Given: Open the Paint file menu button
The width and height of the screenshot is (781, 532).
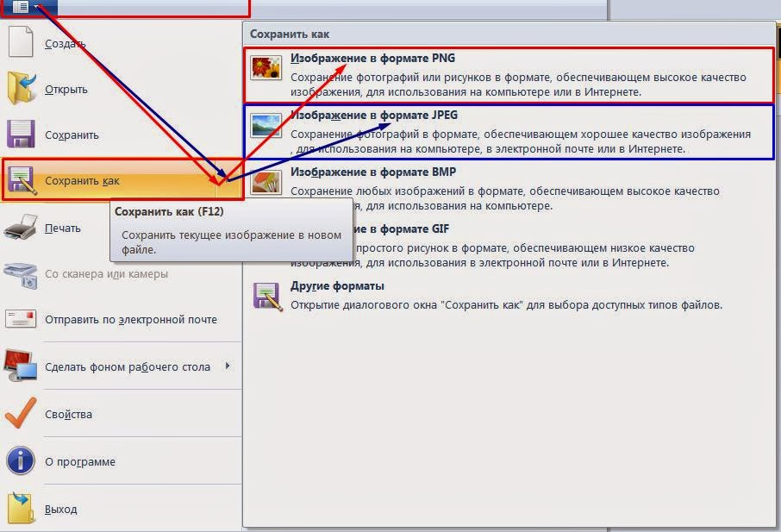Looking at the screenshot, I should coord(28,7).
